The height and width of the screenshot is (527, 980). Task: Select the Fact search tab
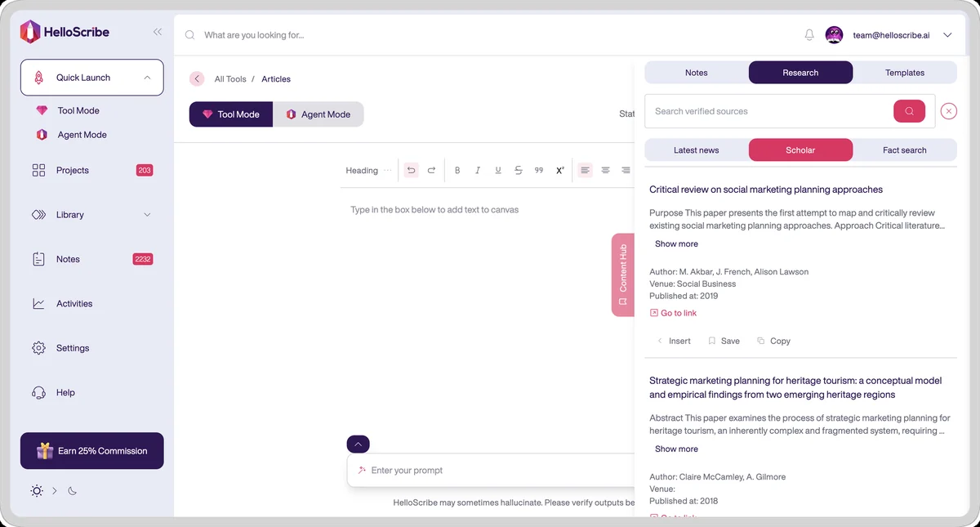[905, 150]
